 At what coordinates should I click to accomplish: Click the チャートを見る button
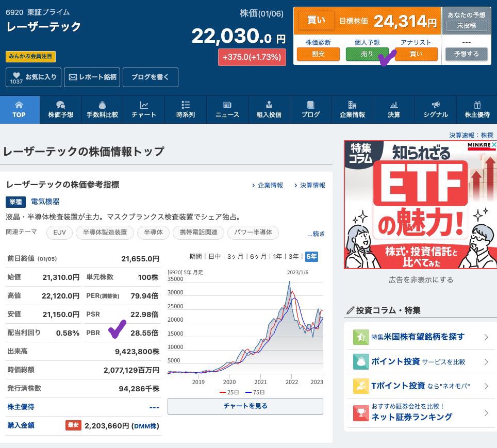pos(245,406)
